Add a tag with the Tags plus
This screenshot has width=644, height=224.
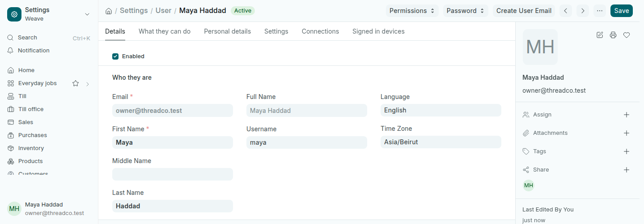tap(627, 151)
